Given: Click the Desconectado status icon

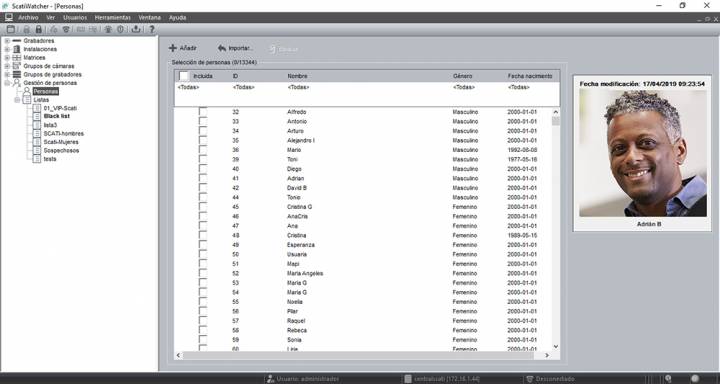Looking at the screenshot, I should coord(529,379).
